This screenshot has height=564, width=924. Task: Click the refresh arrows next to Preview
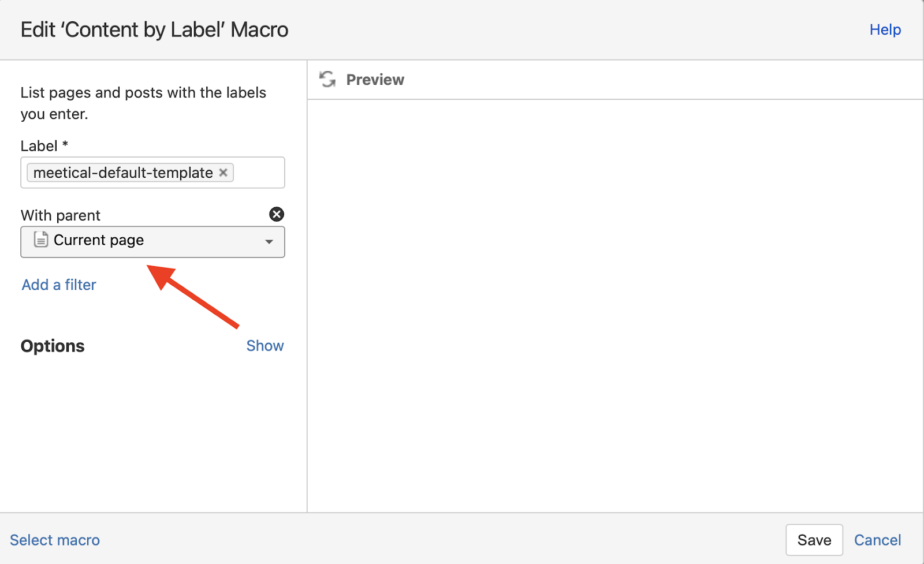pos(327,80)
